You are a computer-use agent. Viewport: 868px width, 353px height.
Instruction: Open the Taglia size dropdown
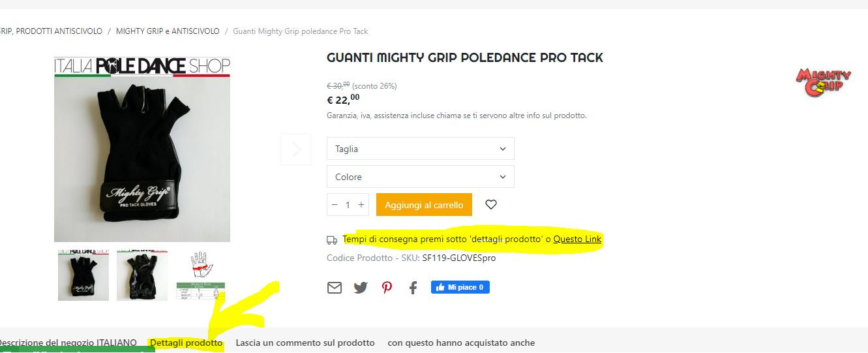coord(421,149)
